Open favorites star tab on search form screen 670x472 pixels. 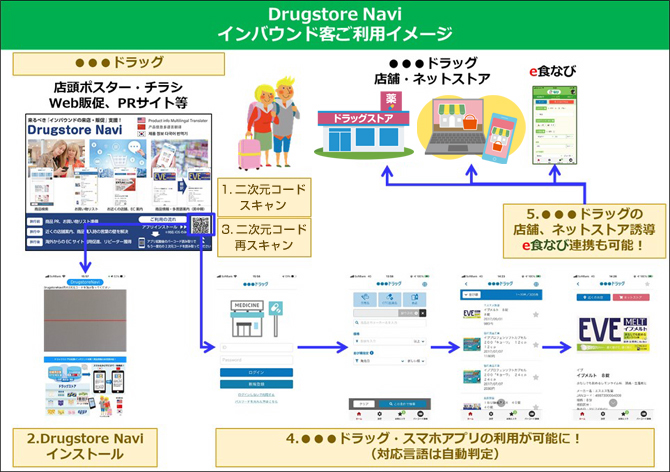[400, 414]
